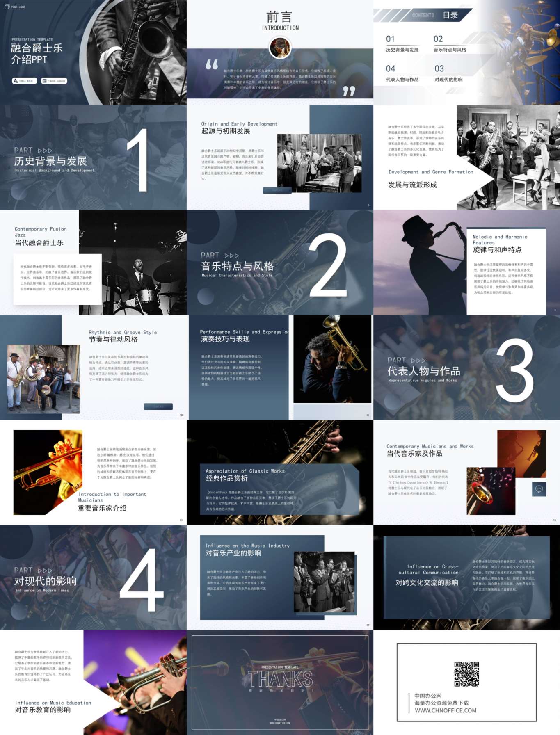Click the CONTENTS 目录 header banner

(x=423, y=15)
